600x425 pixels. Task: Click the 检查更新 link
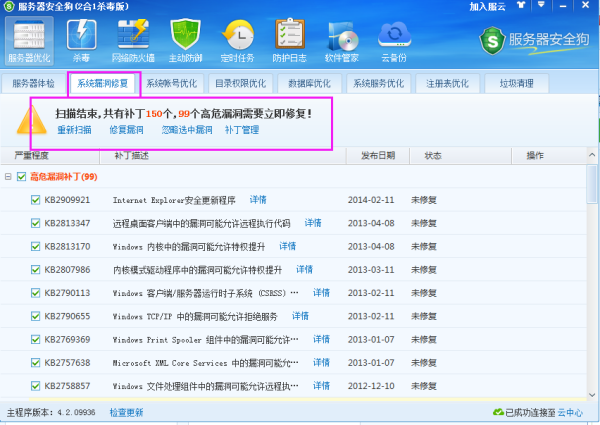pos(126,412)
